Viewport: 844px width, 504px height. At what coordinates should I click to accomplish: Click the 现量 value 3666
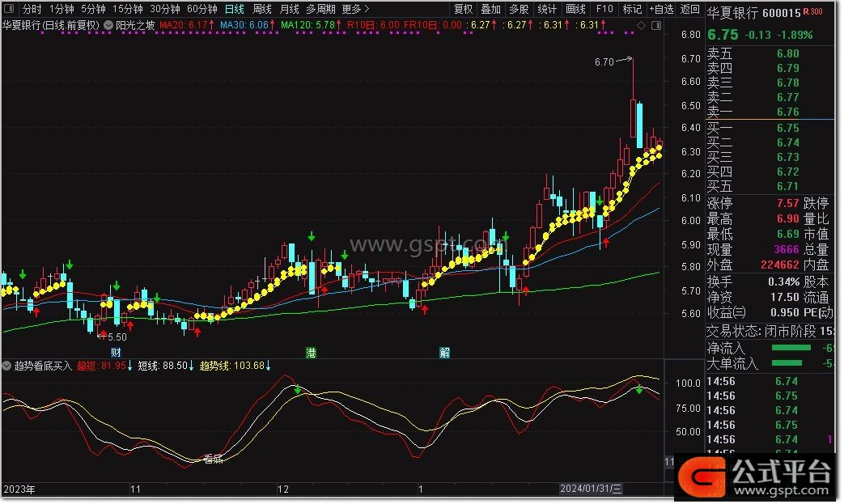[787, 250]
